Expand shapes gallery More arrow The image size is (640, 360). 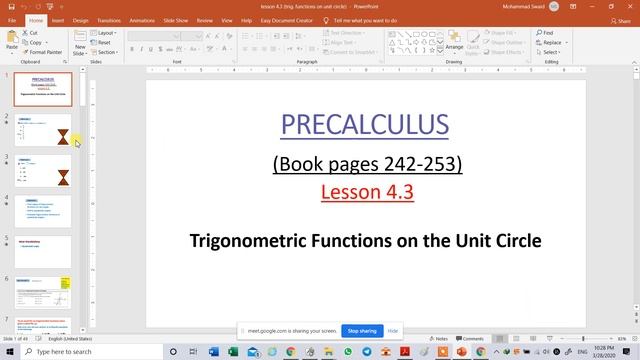point(440,50)
